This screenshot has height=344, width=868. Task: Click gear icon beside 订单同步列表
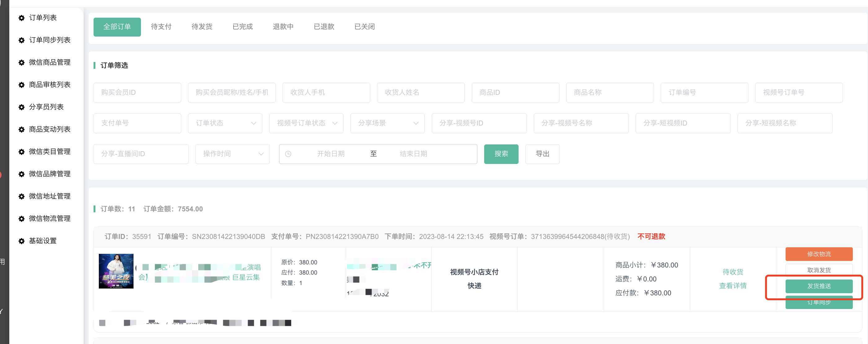[x=22, y=40]
